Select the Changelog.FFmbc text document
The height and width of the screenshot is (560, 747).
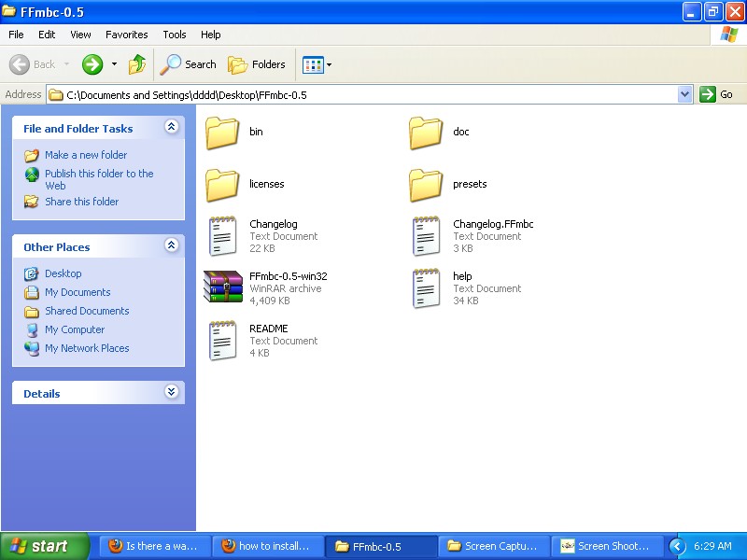coord(426,236)
